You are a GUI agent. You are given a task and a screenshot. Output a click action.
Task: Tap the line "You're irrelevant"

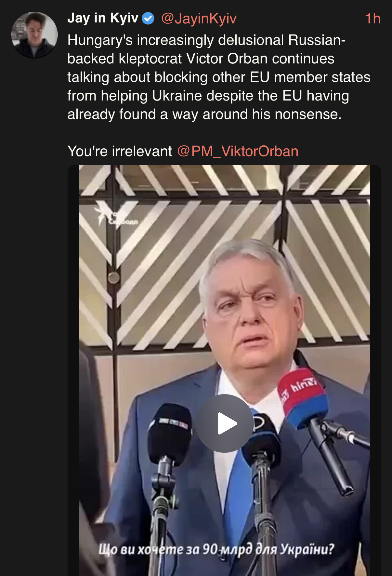120,151
